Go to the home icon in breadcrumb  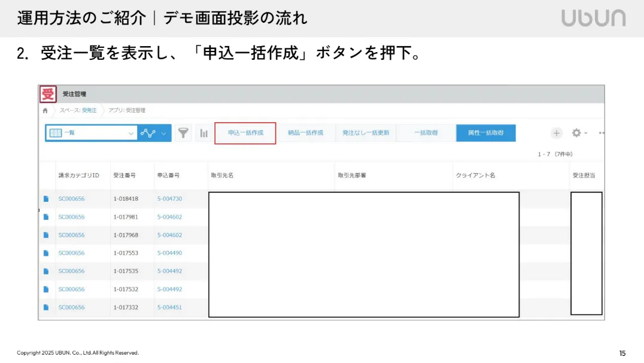(45, 111)
